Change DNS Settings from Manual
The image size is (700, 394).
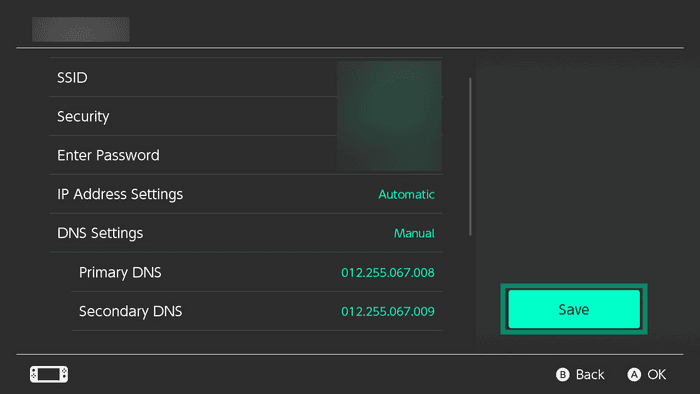246,233
